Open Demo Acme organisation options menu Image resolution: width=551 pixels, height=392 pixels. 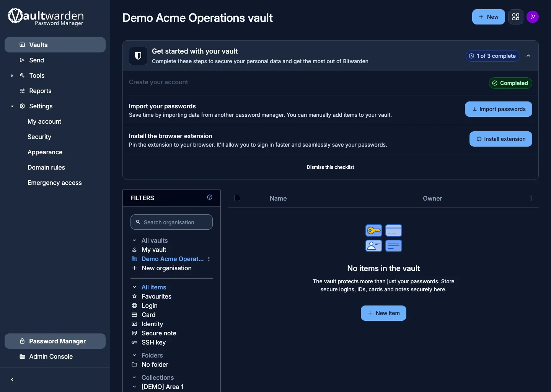209,259
